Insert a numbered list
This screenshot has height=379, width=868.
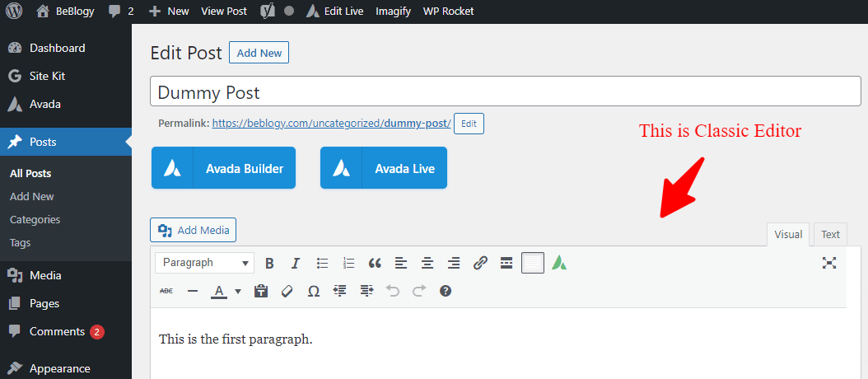(x=348, y=263)
